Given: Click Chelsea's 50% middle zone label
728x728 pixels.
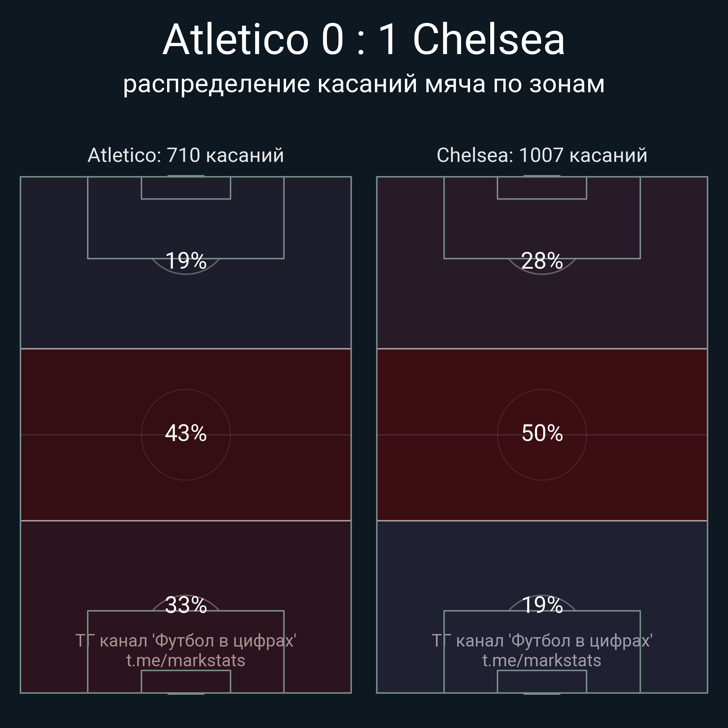Looking at the screenshot, I should coord(542,433).
